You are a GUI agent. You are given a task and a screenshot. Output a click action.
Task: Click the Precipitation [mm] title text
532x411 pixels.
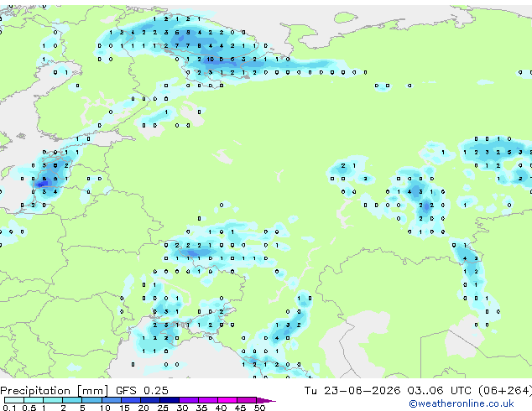55,391
